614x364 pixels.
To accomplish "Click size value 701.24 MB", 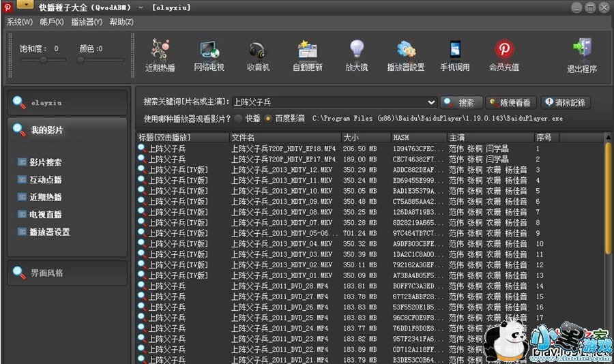I will tap(360, 233).
